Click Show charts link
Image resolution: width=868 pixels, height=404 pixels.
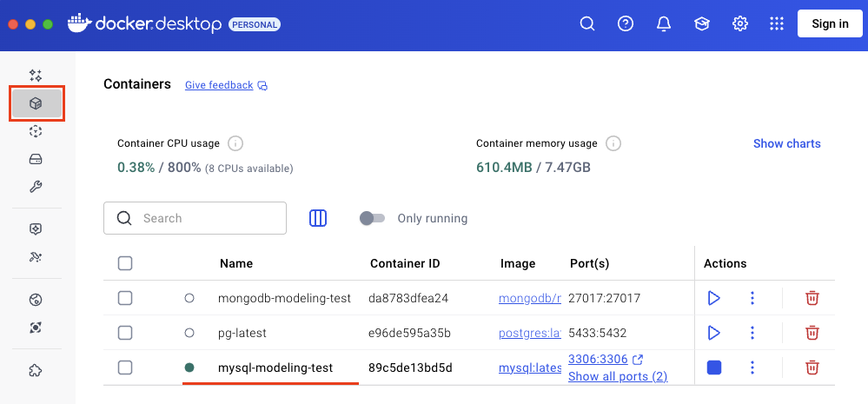(787, 143)
